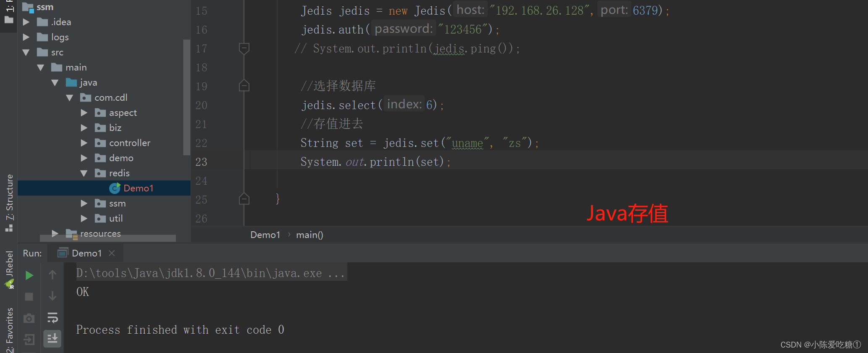Click the camera dump threads icon

click(x=29, y=318)
